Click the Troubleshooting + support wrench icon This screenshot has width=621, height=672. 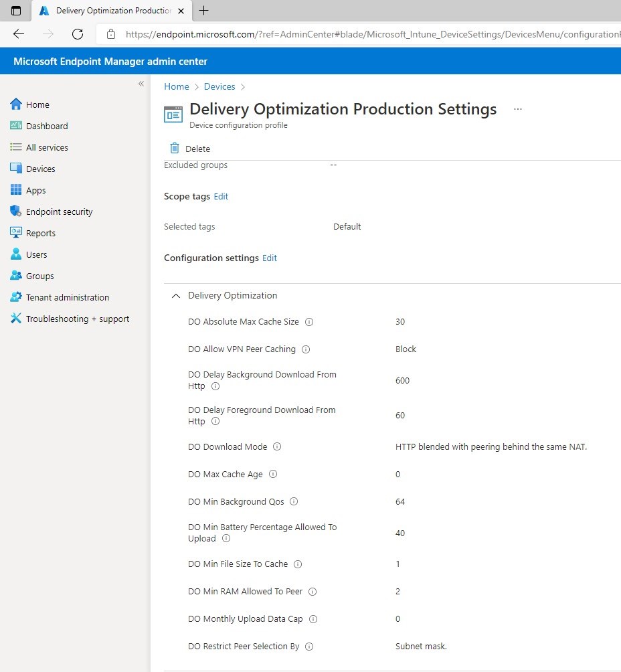coord(16,318)
